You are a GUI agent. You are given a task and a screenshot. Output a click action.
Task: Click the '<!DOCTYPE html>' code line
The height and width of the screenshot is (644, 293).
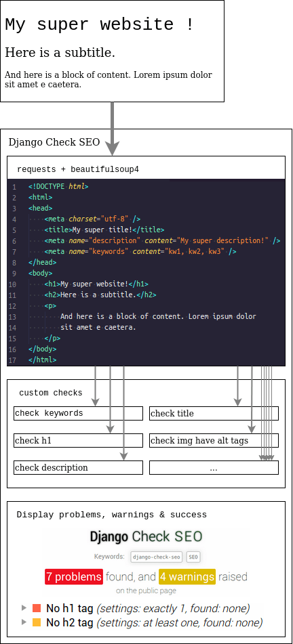(58, 186)
